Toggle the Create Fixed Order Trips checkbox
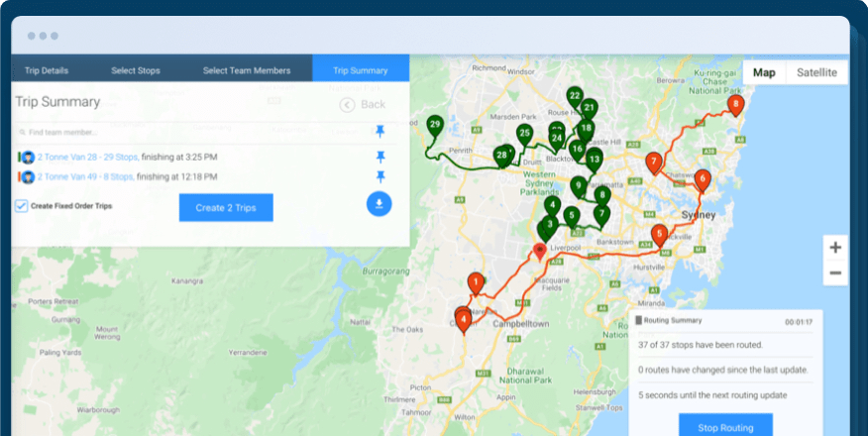 click(21, 206)
